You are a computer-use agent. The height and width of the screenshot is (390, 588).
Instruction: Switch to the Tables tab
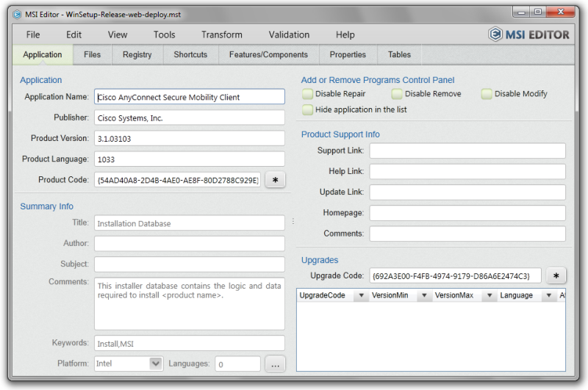399,54
